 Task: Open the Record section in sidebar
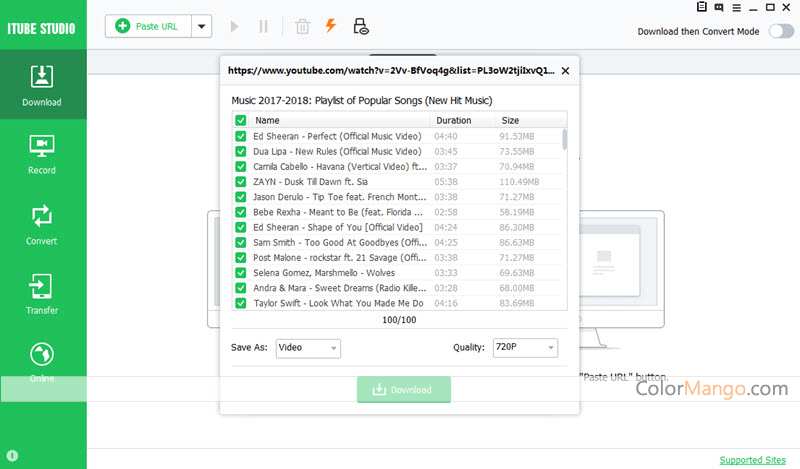42,154
